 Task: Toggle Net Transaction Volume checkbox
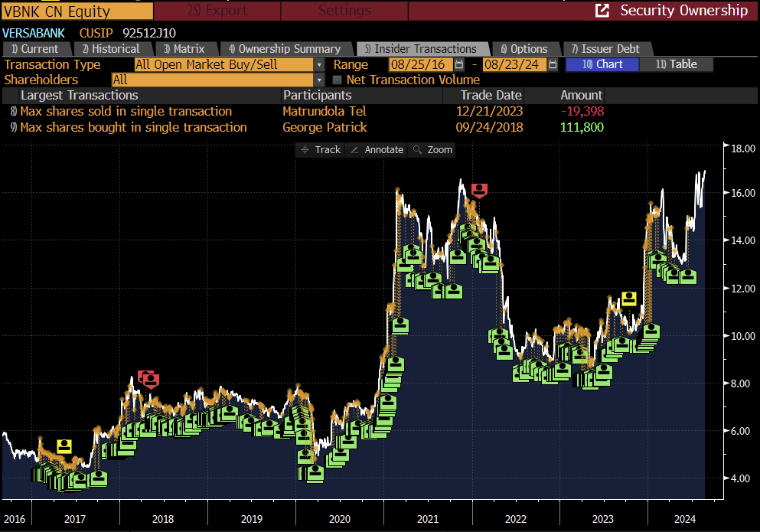pyautogui.click(x=338, y=80)
